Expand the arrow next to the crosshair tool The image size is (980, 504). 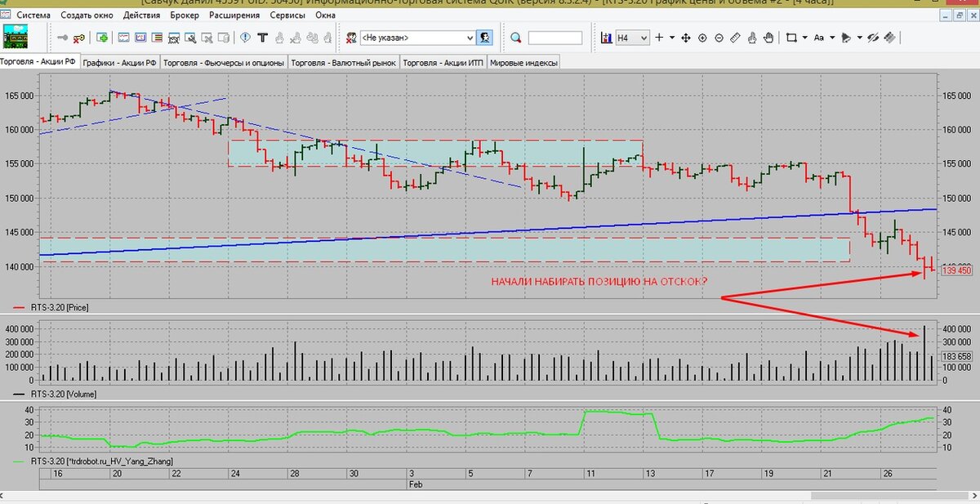click(x=672, y=38)
